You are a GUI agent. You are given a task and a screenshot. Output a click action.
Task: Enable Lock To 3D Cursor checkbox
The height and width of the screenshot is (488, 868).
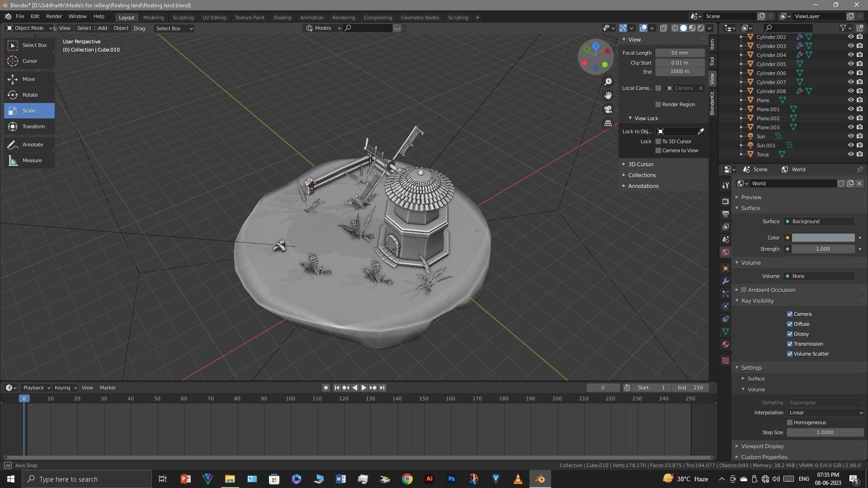[x=658, y=141]
